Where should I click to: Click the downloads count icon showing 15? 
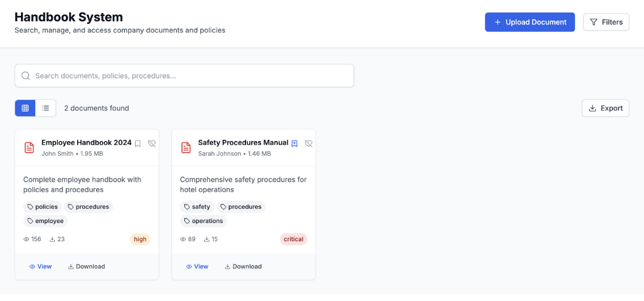tap(206, 239)
